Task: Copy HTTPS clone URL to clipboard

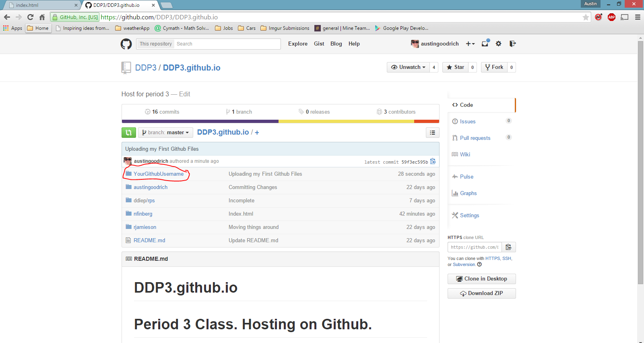Action: tap(508, 247)
